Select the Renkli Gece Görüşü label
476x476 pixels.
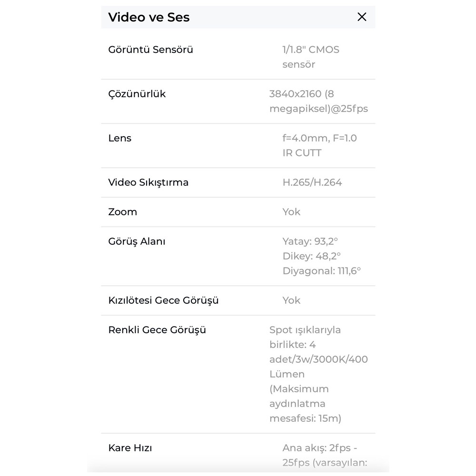coord(158,330)
